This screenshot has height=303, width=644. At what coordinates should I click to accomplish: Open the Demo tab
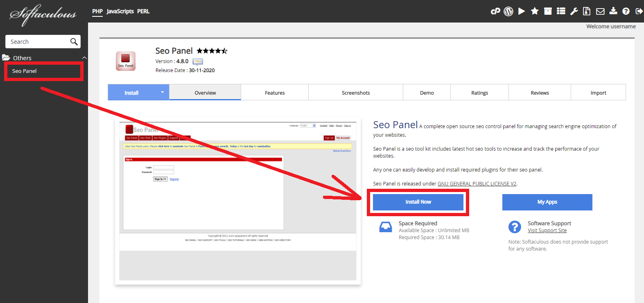427,93
